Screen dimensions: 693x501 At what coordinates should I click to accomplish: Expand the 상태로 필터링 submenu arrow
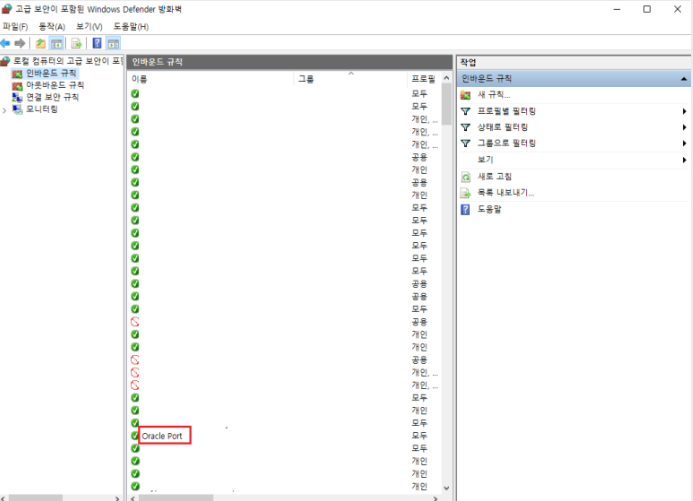click(685, 127)
